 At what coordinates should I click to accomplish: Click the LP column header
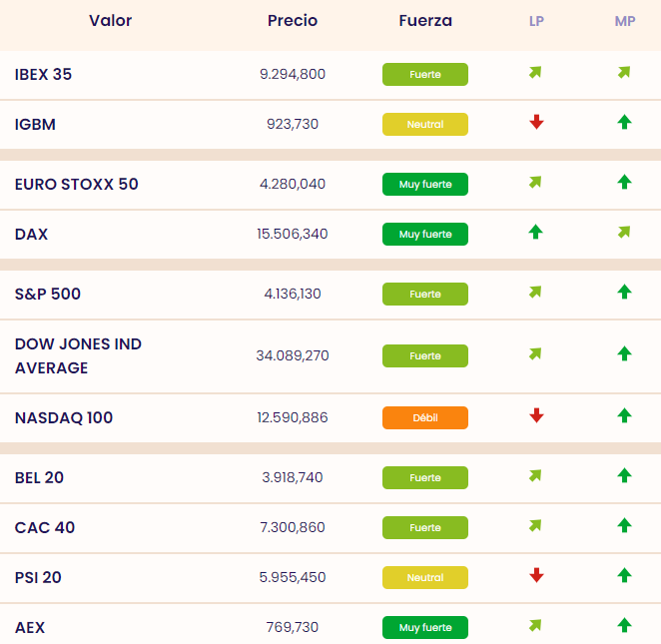point(536,21)
